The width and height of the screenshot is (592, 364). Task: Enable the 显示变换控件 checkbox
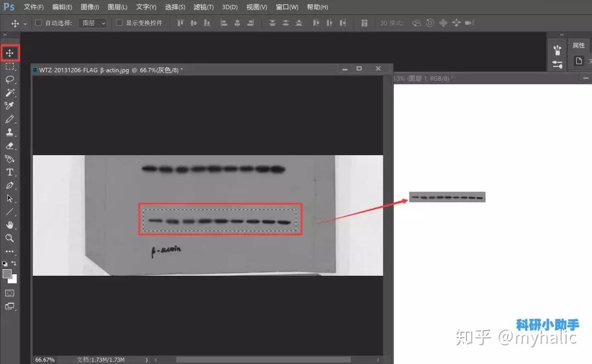coord(118,22)
